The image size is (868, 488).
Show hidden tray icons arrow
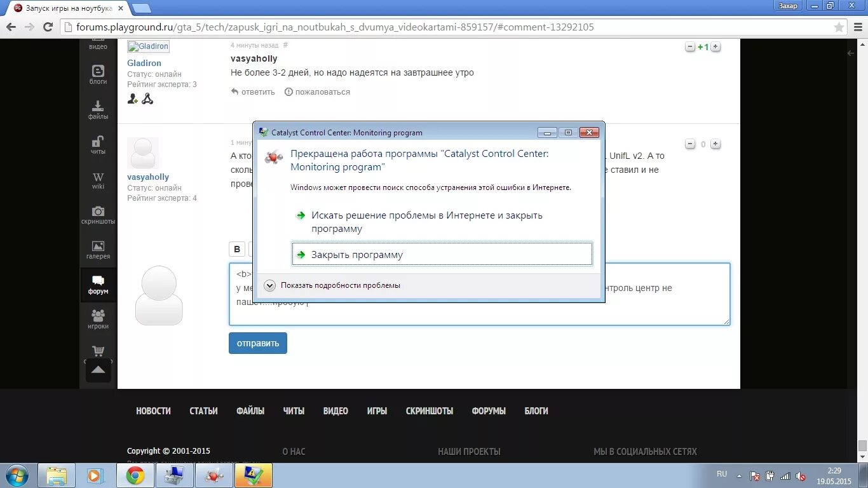[739, 475]
